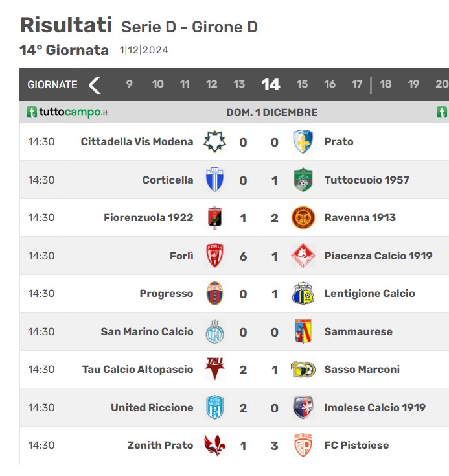Click the United Riccione shield crest

pos(215,407)
